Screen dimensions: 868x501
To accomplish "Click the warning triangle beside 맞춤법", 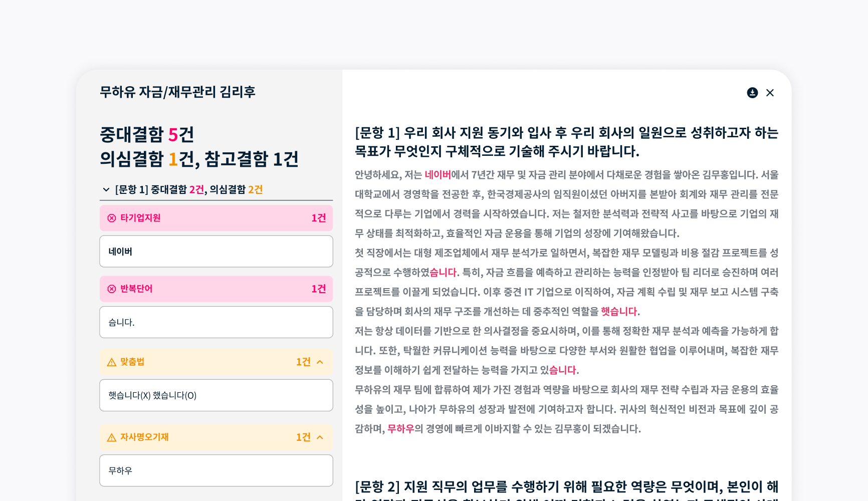I will click(x=112, y=362).
